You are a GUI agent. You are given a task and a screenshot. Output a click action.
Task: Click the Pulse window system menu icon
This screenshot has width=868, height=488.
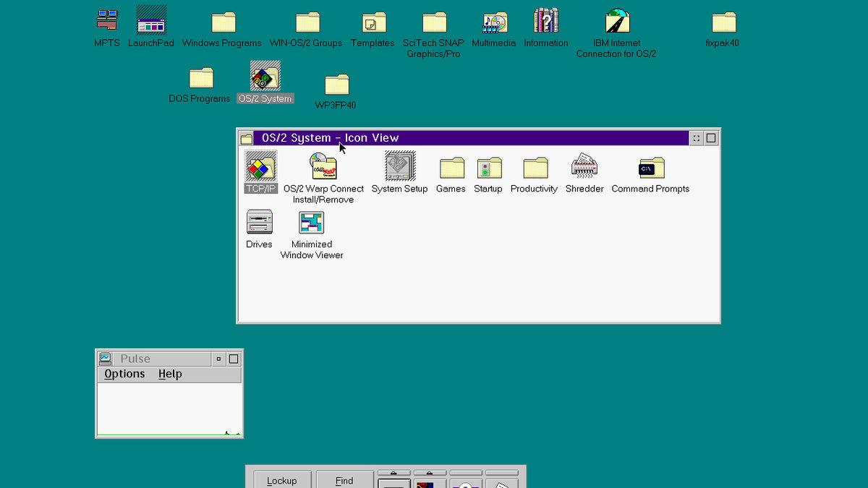106,359
